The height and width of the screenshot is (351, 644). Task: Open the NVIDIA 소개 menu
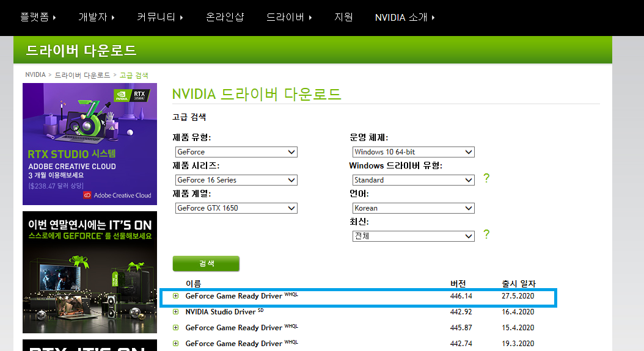pos(404,17)
